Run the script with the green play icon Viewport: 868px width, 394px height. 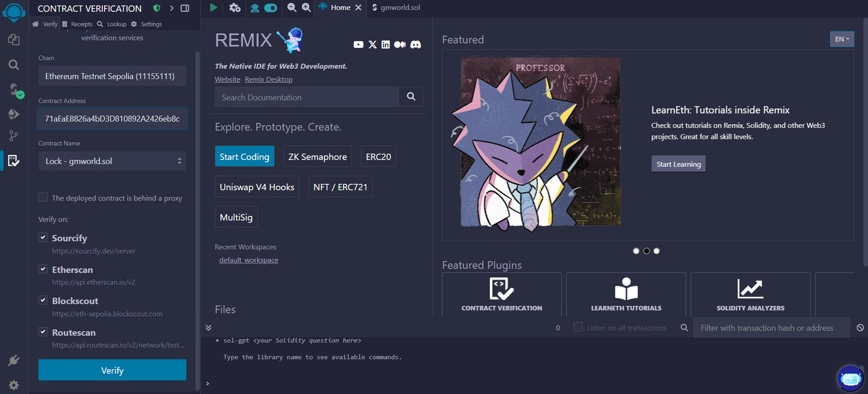tap(212, 8)
